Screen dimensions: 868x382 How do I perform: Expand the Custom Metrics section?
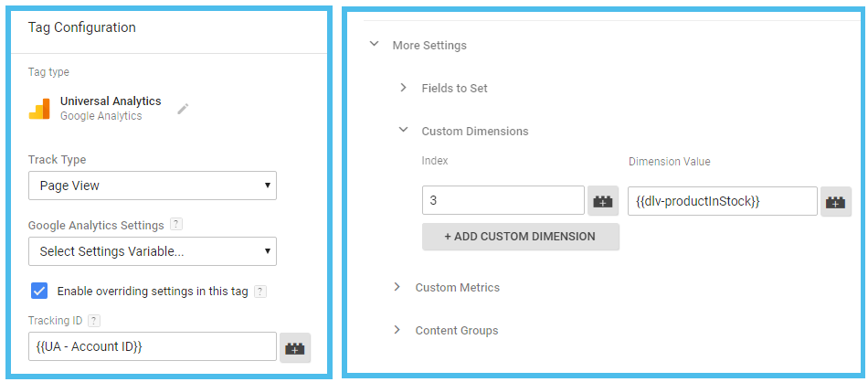397,287
